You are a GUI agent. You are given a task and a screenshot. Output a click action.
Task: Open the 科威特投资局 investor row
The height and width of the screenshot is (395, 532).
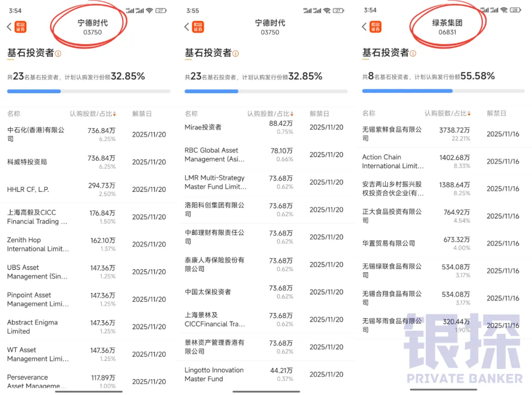(89, 162)
